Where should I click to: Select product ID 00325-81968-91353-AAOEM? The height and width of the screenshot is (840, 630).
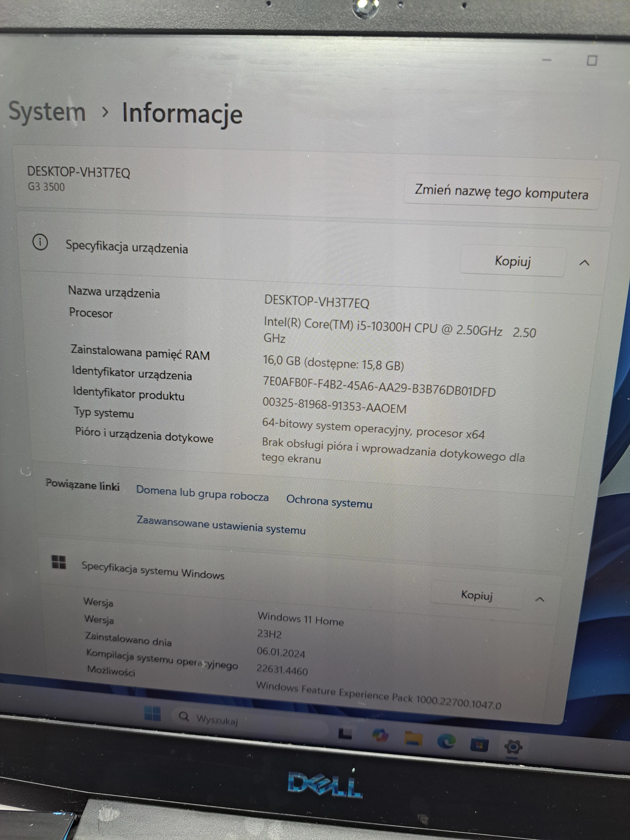[335, 406]
